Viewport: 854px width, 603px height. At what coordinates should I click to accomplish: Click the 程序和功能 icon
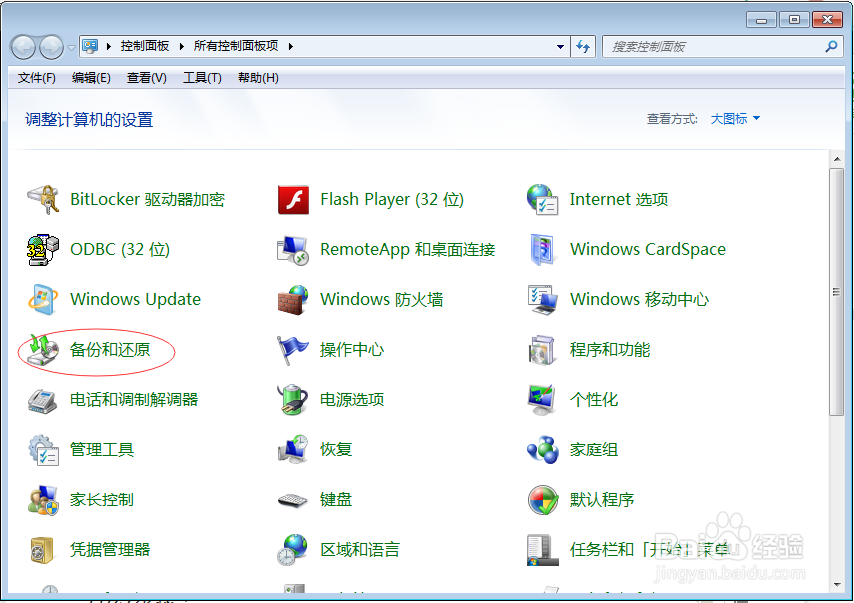(x=542, y=350)
